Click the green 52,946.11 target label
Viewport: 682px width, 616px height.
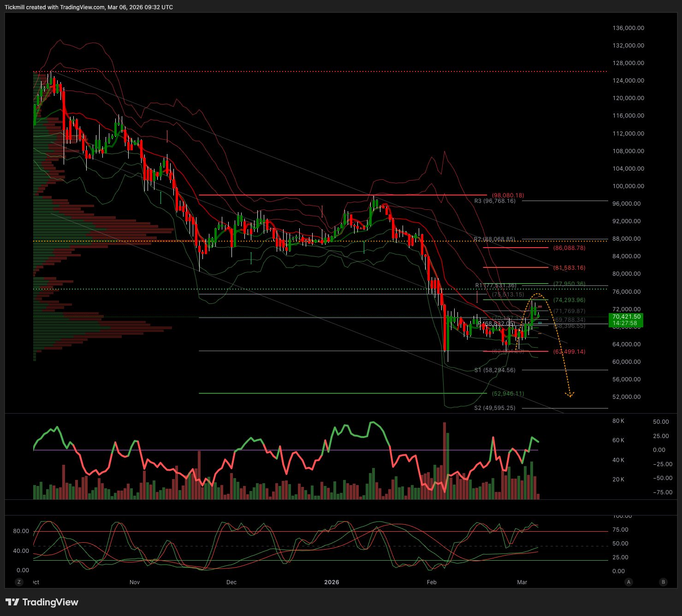pyautogui.click(x=508, y=394)
